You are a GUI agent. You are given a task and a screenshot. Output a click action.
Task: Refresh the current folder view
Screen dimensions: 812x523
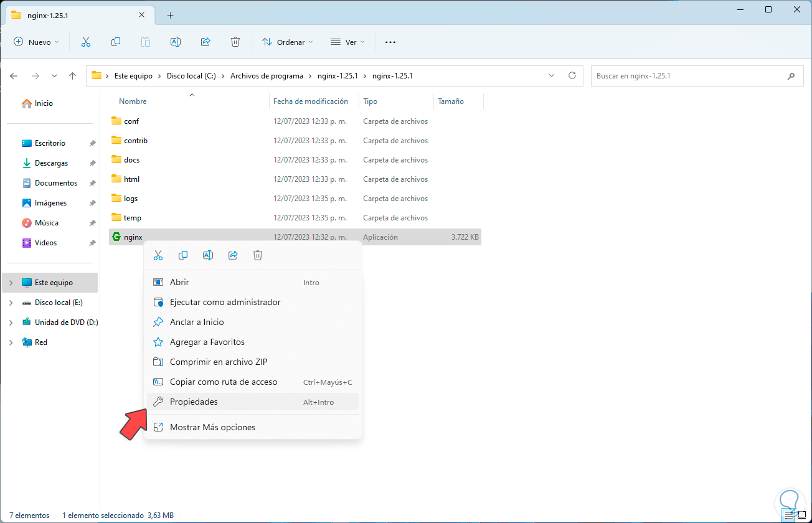tap(572, 76)
